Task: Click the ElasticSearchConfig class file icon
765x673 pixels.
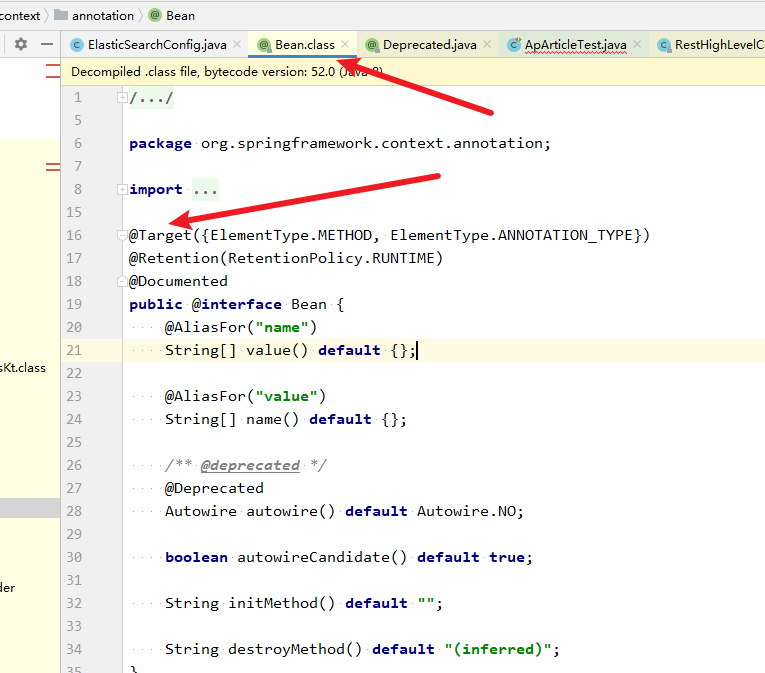Action: [x=77, y=45]
